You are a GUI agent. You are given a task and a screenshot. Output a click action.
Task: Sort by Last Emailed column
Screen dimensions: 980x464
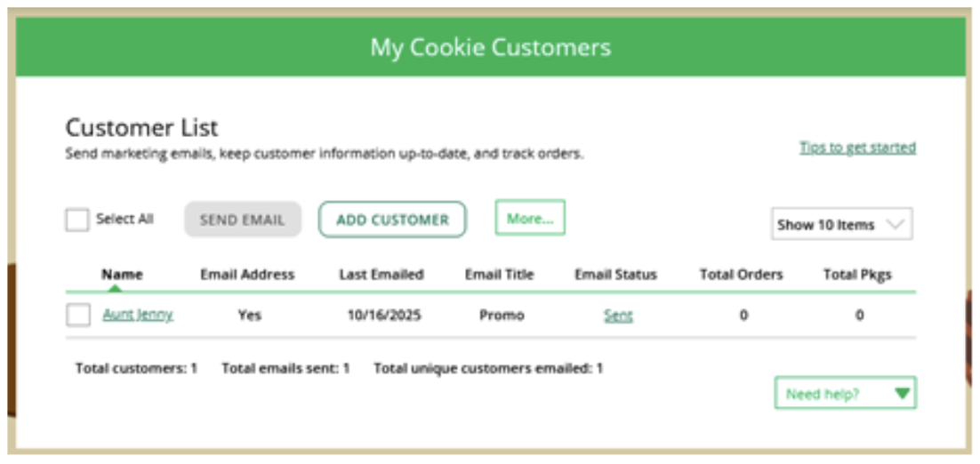coord(382,275)
